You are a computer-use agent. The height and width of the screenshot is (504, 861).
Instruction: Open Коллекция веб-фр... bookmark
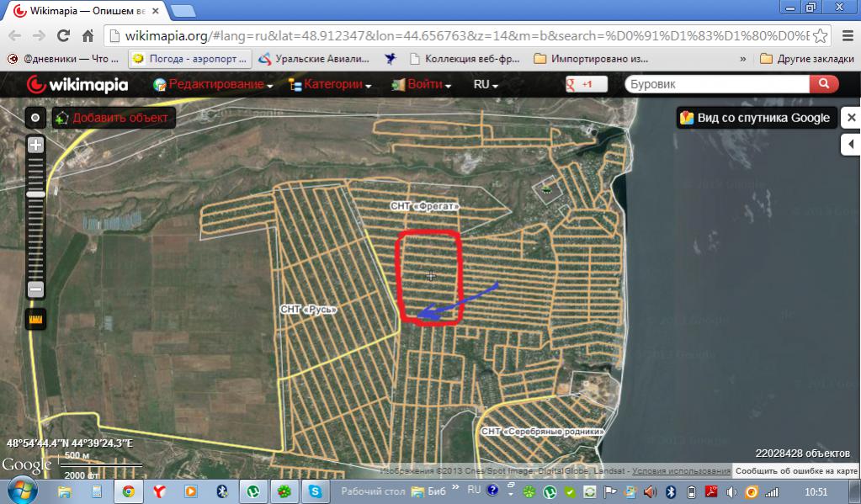[465, 58]
